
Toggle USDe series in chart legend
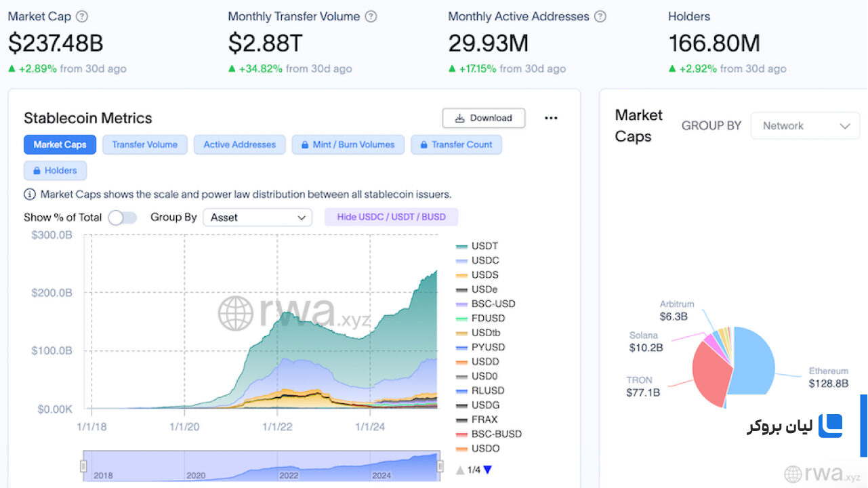(478, 289)
